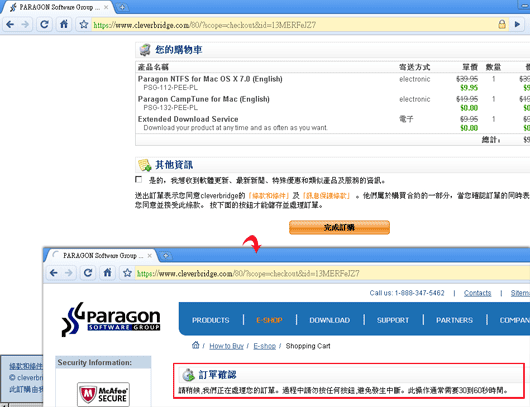
Task: Click Home icon in upper browser window
Action: (x=64, y=24)
